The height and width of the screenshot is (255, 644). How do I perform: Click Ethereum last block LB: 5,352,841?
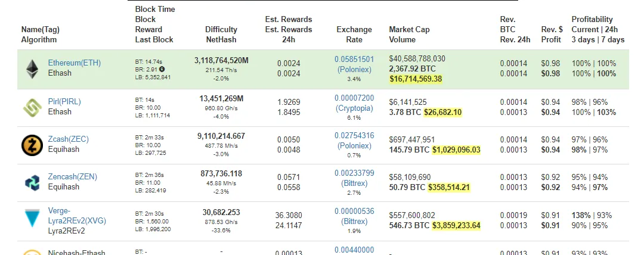tap(153, 77)
